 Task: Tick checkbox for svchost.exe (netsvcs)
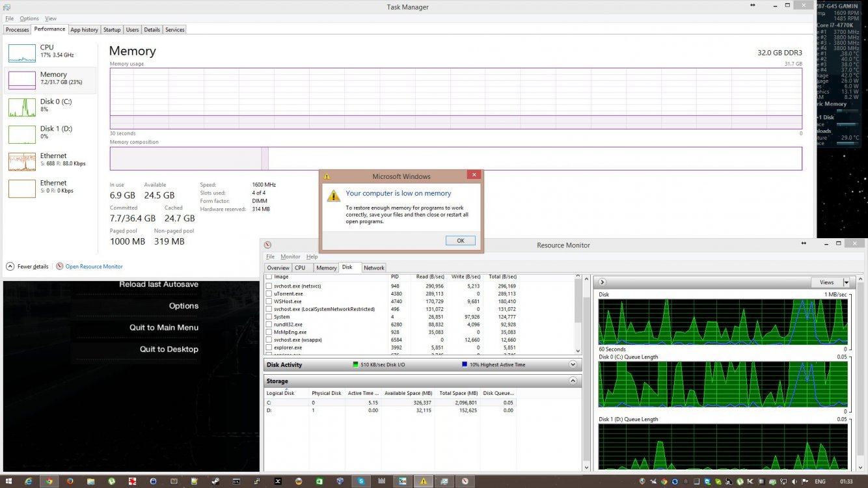click(269, 286)
